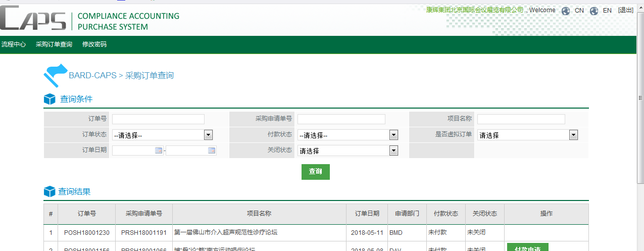
Task: Click the 项目名称 text field
Action: [521, 119]
